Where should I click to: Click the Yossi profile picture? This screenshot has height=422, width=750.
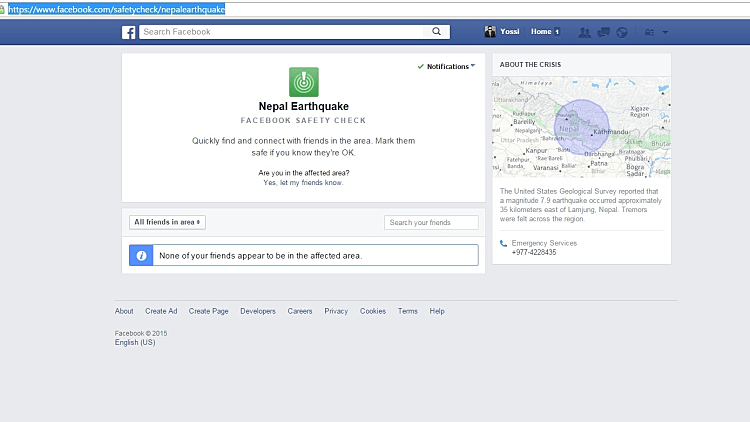click(490, 32)
